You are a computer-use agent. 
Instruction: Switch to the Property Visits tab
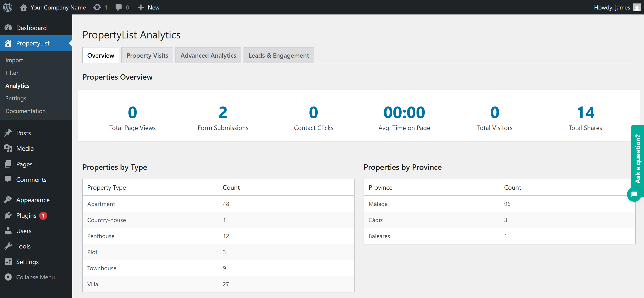click(x=147, y=55)
